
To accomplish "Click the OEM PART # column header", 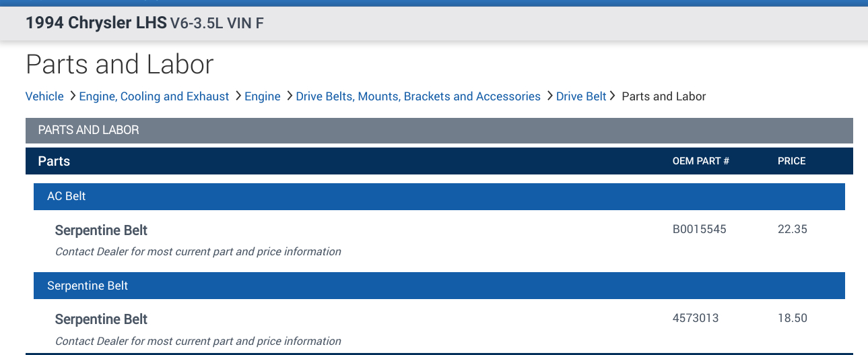I will (701, 161).
